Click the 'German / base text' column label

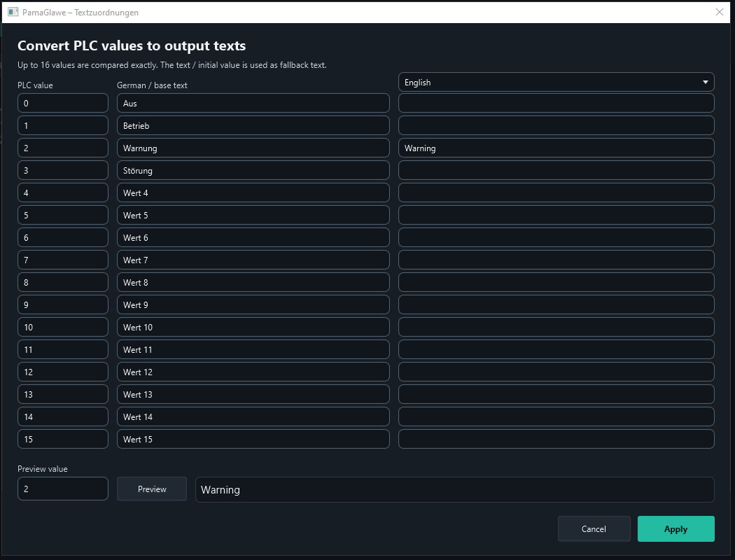coord(152,85)
